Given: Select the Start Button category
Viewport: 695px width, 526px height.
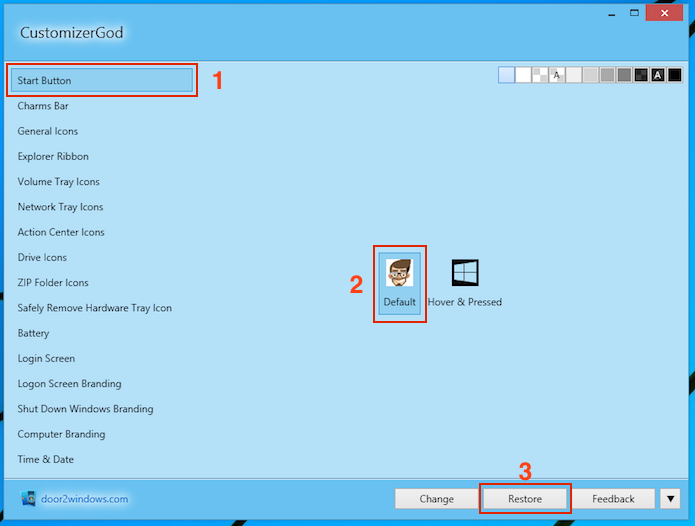Looking at the screenshot, I should pyautogui.click(x=102, y=80).
